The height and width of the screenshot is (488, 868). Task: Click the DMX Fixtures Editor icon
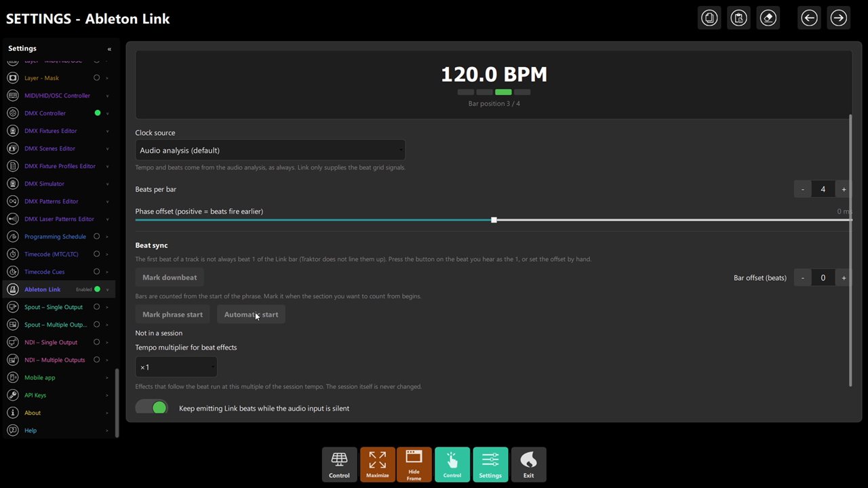(x=12, y=131)
